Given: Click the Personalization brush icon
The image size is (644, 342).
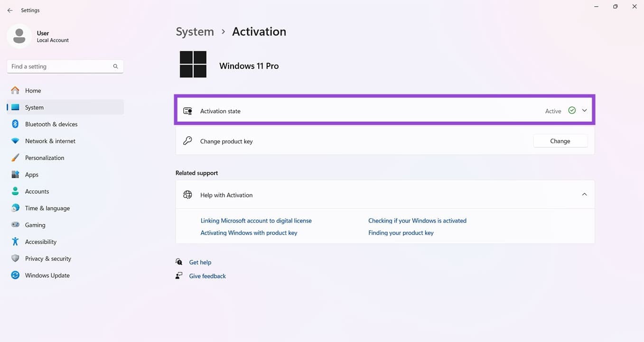Looking at the screenshot, I should point(15,158).
